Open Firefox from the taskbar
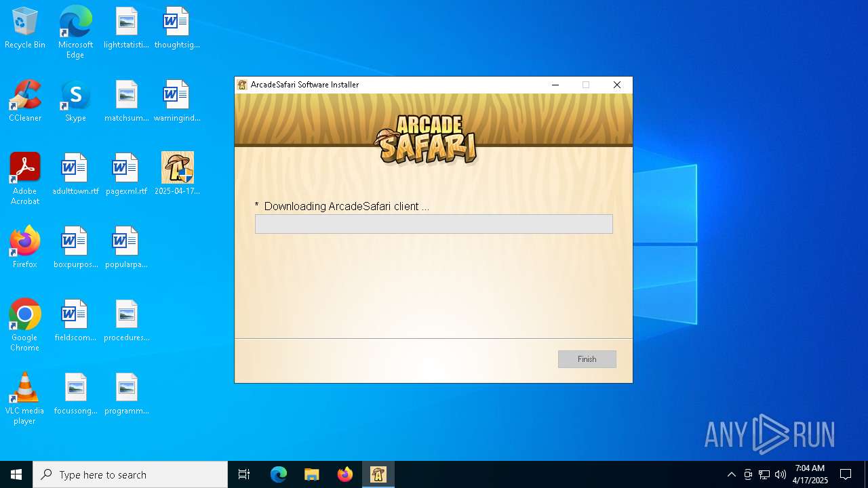The height and width of the screenshot is (488, 868). [x=345, y=474]
